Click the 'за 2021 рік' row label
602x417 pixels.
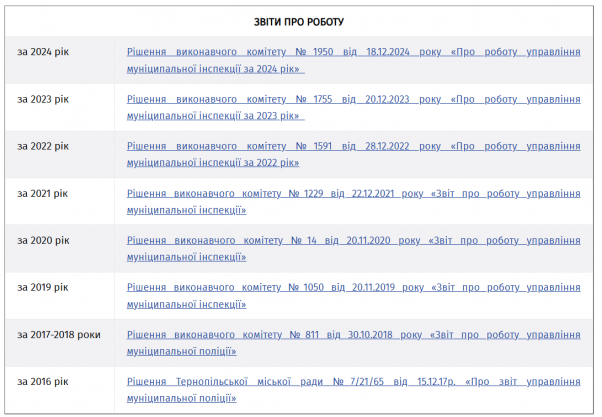click(44, 193)
